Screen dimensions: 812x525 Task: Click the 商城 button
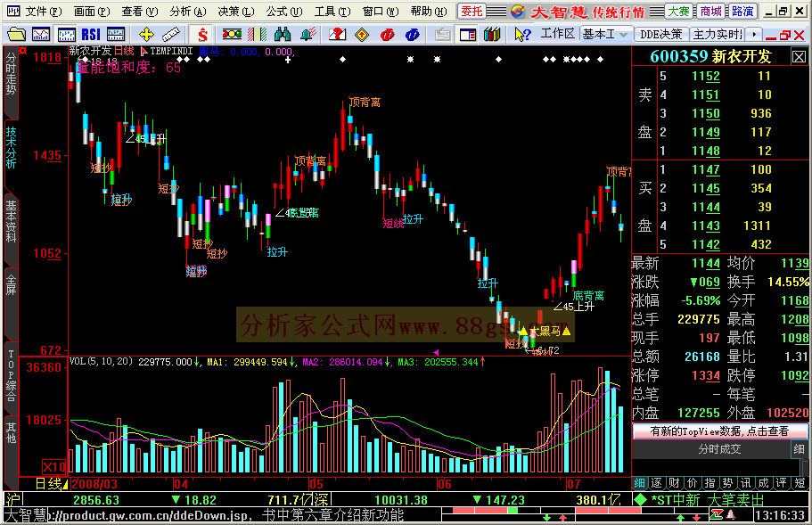pos(710,12)
